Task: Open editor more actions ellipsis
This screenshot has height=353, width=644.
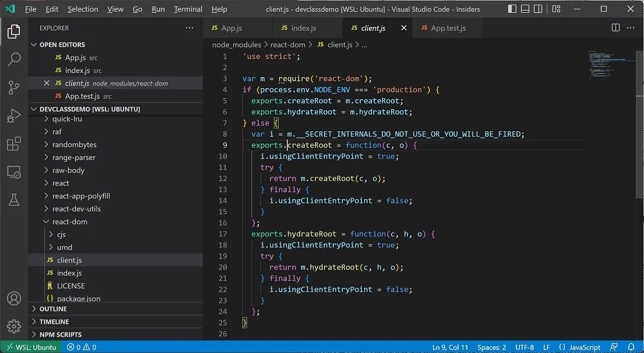Action: 631,28
